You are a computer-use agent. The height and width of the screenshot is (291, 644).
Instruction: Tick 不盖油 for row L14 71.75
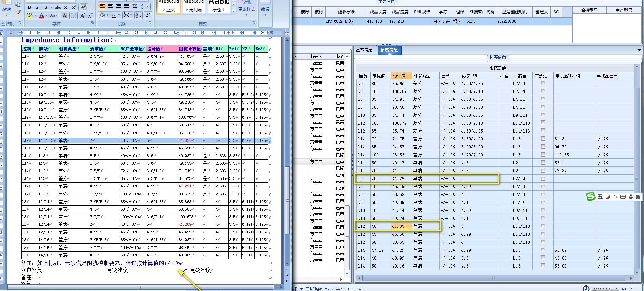pos(543,139)
